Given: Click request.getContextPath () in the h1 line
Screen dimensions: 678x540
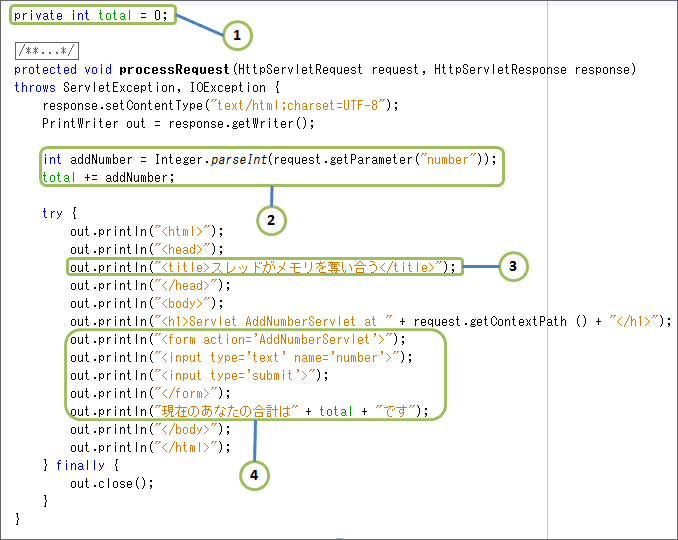Looking at the screenshot, I should 501,322.
